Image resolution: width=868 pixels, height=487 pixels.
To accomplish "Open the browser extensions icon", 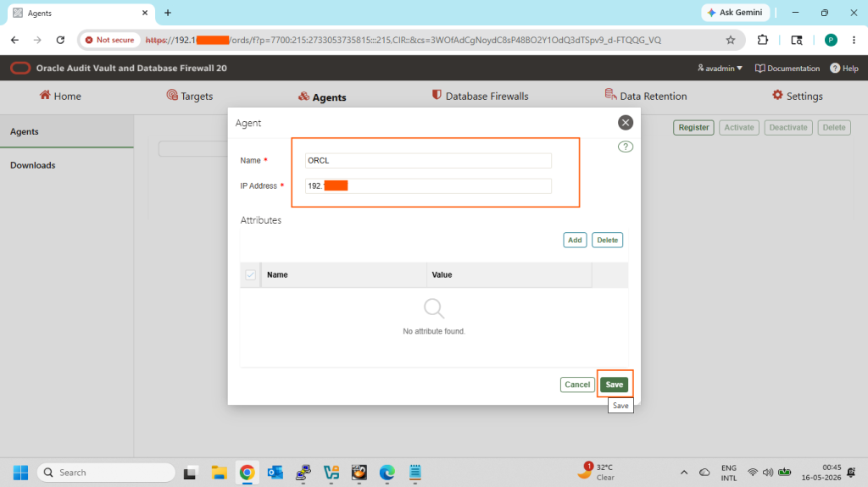I will (x=763, y=40).
